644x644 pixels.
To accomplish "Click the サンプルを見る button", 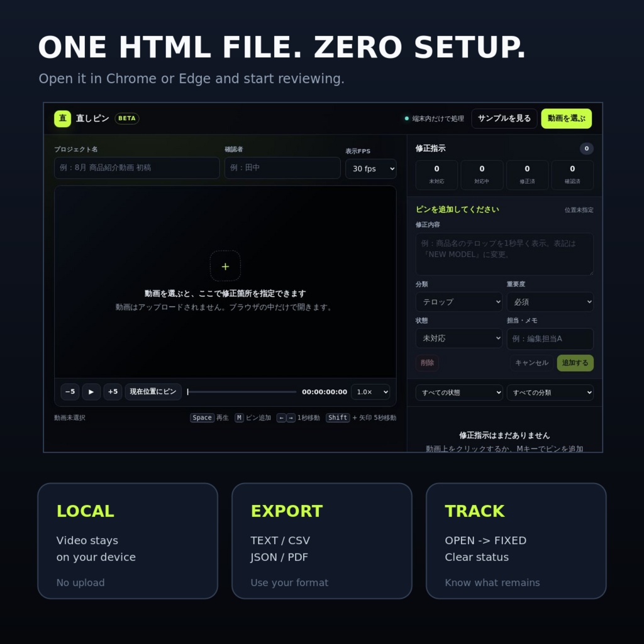I will 504,119.
